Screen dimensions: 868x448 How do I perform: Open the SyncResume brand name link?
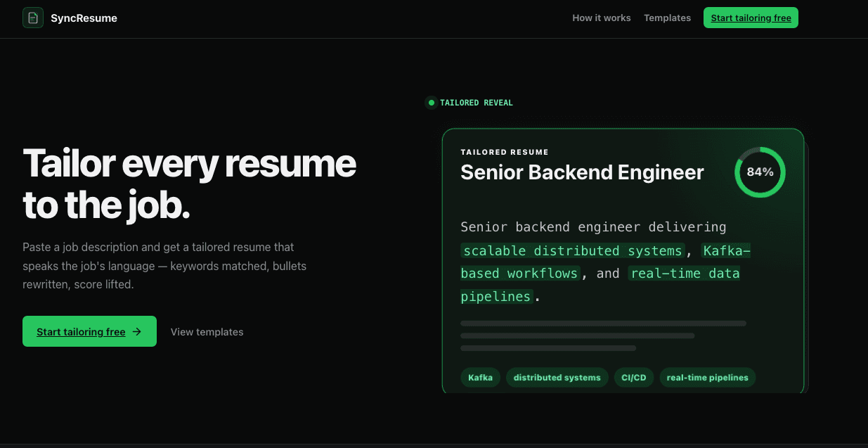pos(84,18)
